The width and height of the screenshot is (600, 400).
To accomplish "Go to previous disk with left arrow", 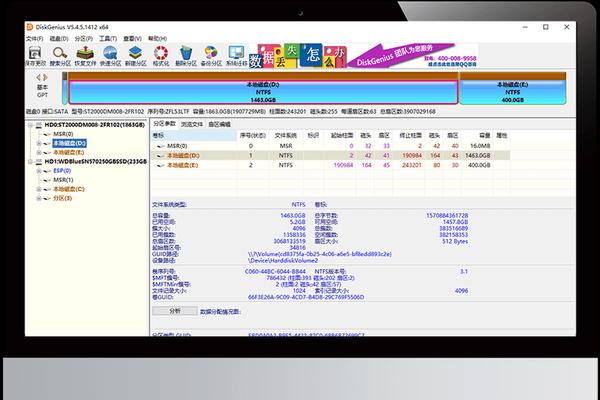I will coord(39,77).
